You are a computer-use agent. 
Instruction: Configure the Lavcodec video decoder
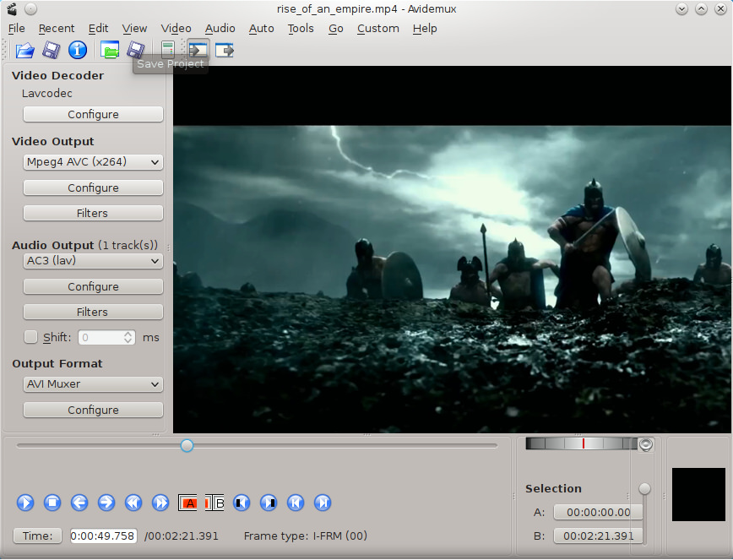coord(93,115)
